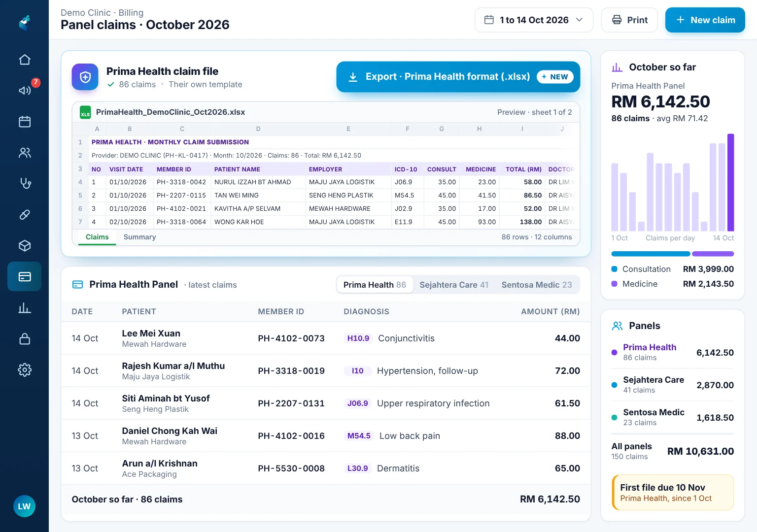This screenshot has width=757, height=532.
Task: Open the stethoscope consultation icon
Action: point(25,184)
